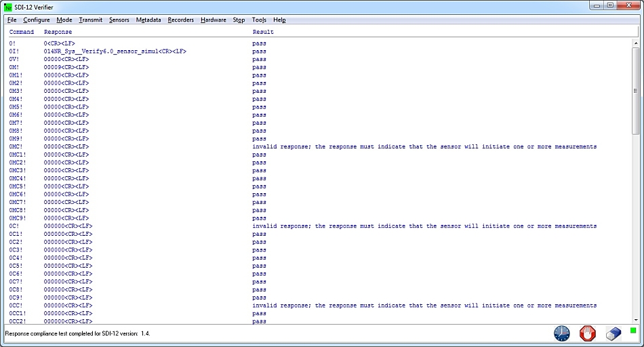Select the 0MC9! command
Screen dimensions: 644x347
coord(17,218)
